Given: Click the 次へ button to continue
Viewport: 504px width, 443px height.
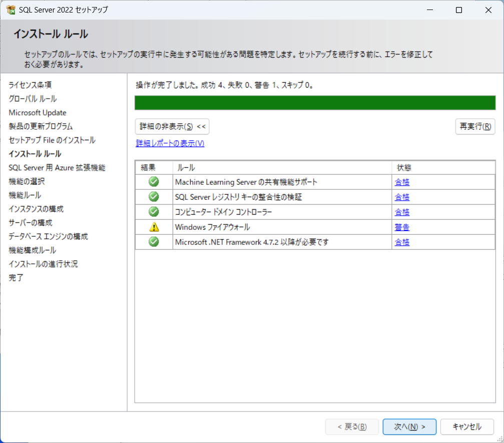Looking at the screenshot, I should pos(409,427).
